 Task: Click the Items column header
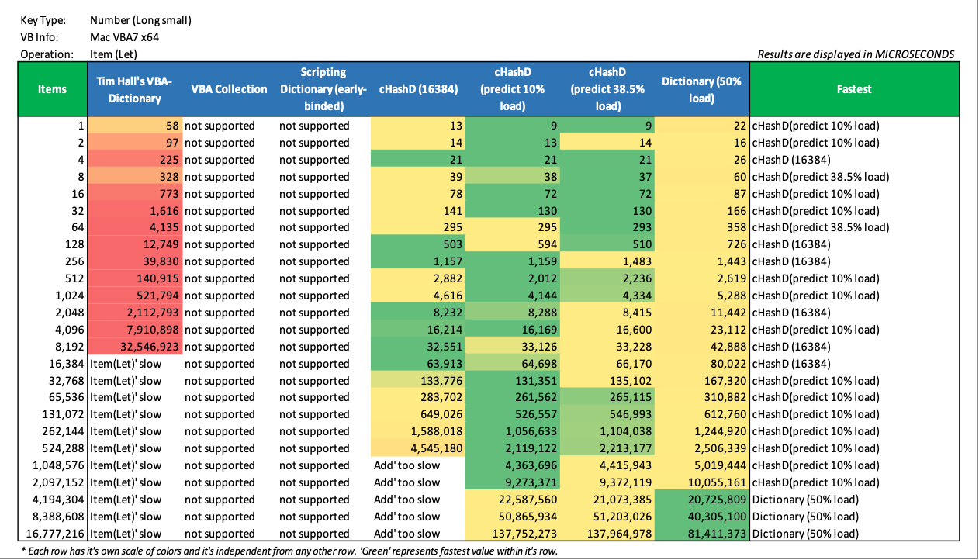52,89
